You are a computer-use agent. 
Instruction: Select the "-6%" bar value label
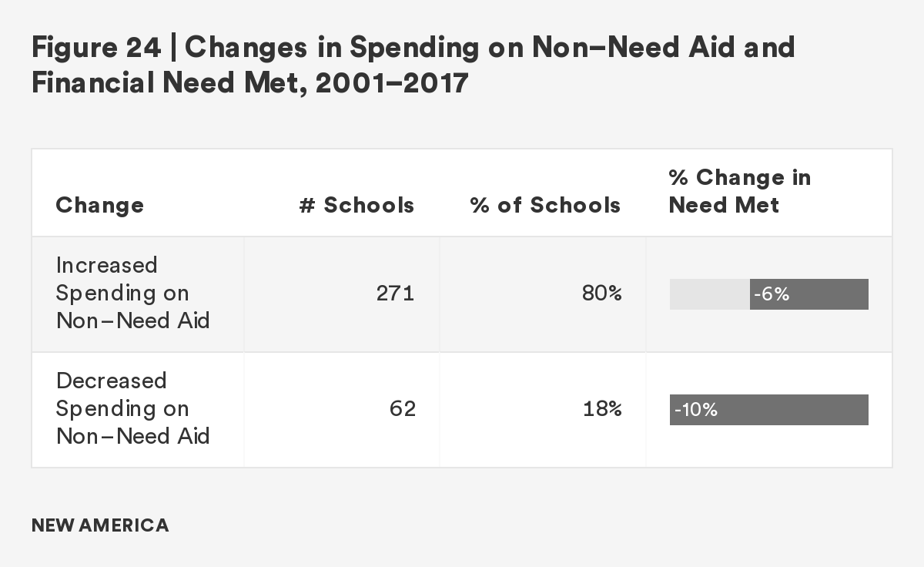(x=772, y=294)
